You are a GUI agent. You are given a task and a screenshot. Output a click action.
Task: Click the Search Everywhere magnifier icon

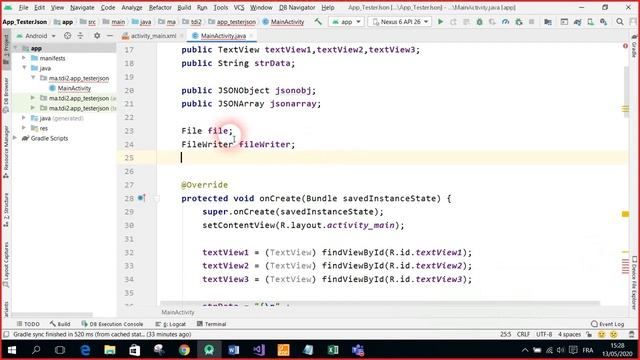(x=620, y=22)
